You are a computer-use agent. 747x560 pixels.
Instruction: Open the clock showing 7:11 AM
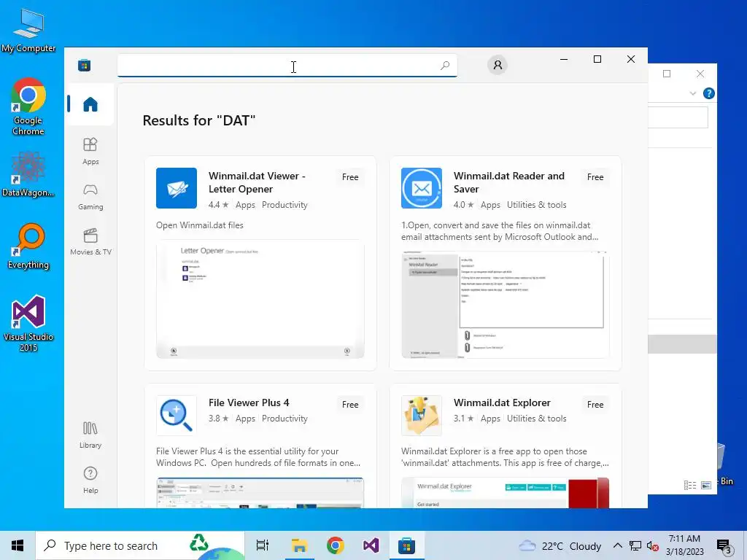[x=684, y=545]
